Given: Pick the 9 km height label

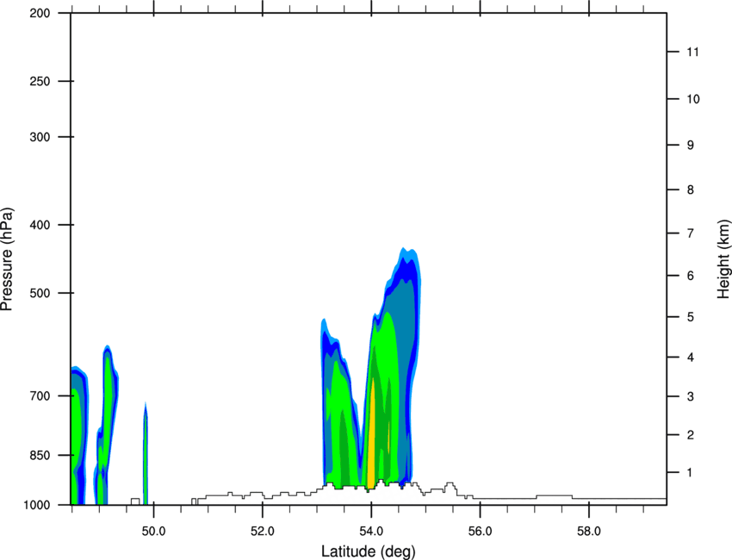Looking at the screenshot, I should [691, 146].
